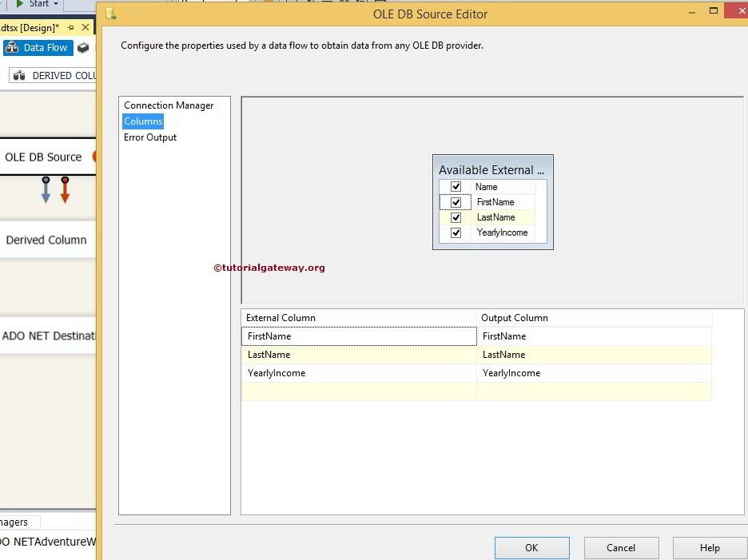The height and width of the screenshot is (560, 748).
Task: Open External Column dropdown on FirstName row
Action: [x=466, y=336]
